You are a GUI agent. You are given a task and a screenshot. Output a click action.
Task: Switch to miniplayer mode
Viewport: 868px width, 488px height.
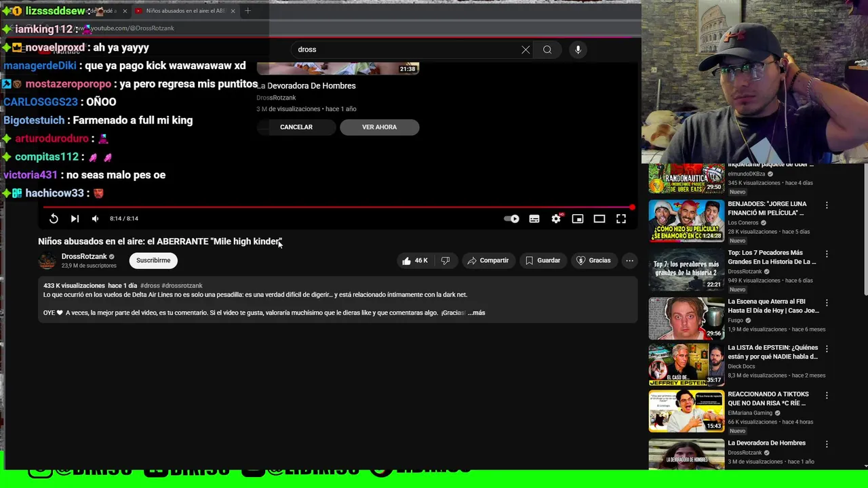(578, 218)
